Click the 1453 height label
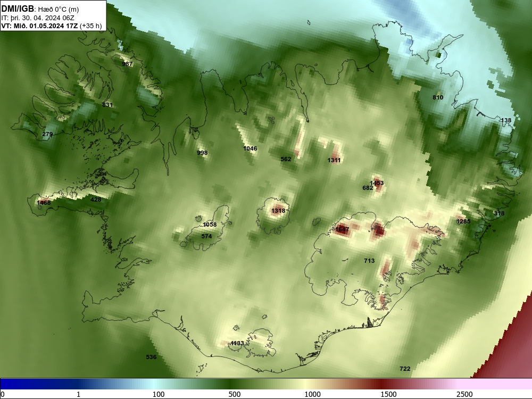The image size is (532, 399). click(x=377, y=183)
